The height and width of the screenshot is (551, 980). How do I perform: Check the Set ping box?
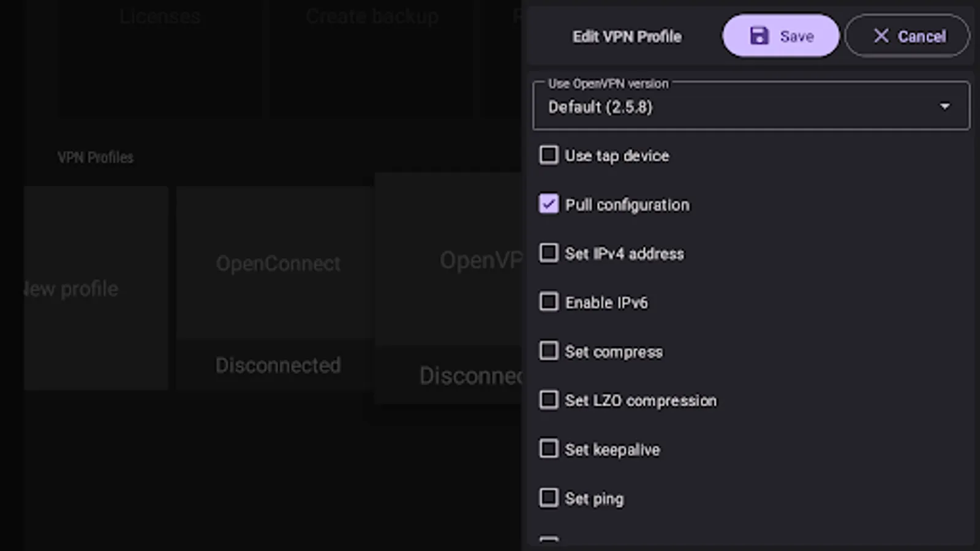(x=549, y=498)
